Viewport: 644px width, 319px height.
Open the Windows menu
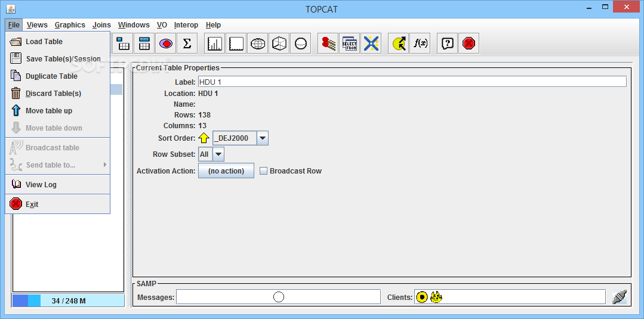[134, 25]
